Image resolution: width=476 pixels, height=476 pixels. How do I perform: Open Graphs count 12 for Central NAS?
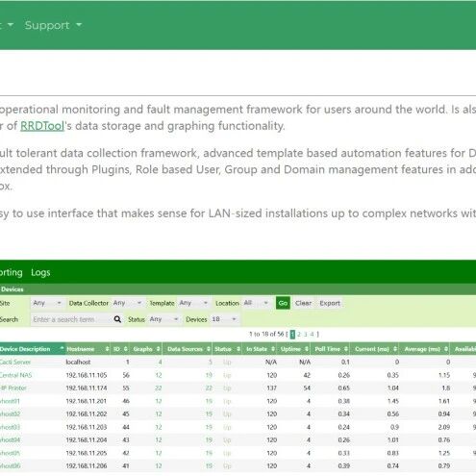coord(159,375)
